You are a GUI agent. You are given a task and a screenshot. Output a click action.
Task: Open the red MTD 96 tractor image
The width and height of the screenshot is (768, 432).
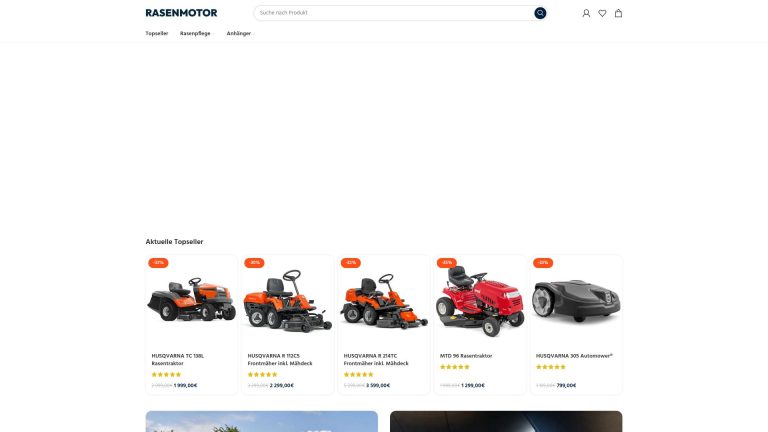(480, 301)
